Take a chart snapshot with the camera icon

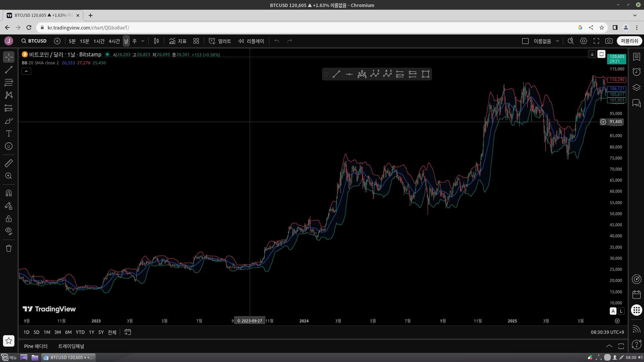[x=609, y=41]
